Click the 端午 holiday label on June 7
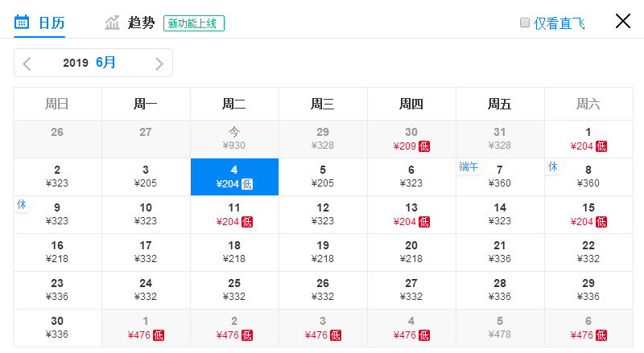The width and height of the screenshot is (644, 353). pos(469,166)
